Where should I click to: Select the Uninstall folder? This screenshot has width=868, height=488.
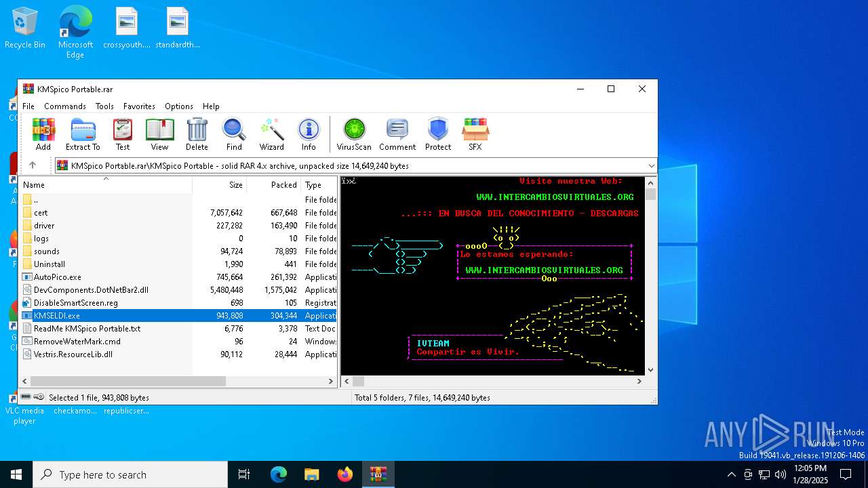coord(178,264)
